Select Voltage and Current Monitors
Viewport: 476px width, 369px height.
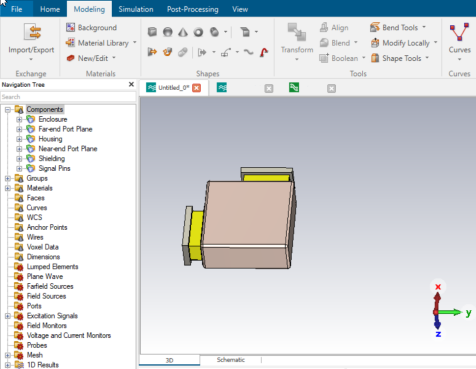pyautogui.click(x=69, y=335)
